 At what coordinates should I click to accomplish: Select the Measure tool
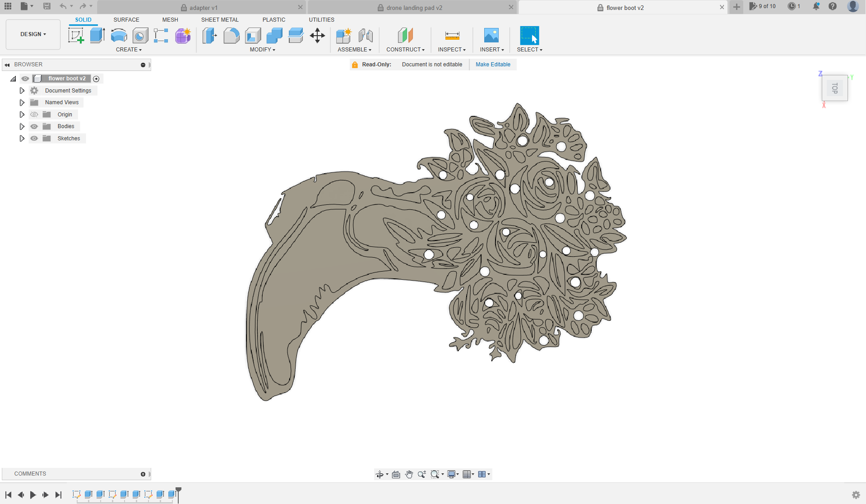click(x=452, y=35)
